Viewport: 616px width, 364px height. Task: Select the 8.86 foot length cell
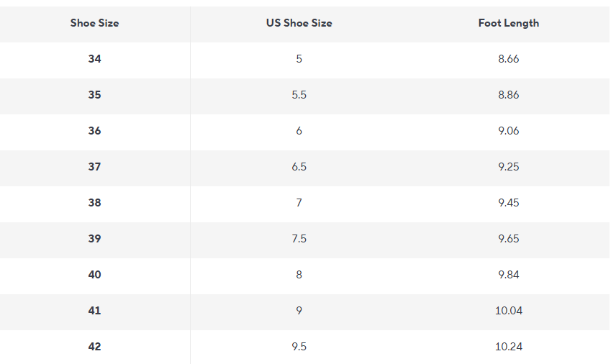click(508, 95)
